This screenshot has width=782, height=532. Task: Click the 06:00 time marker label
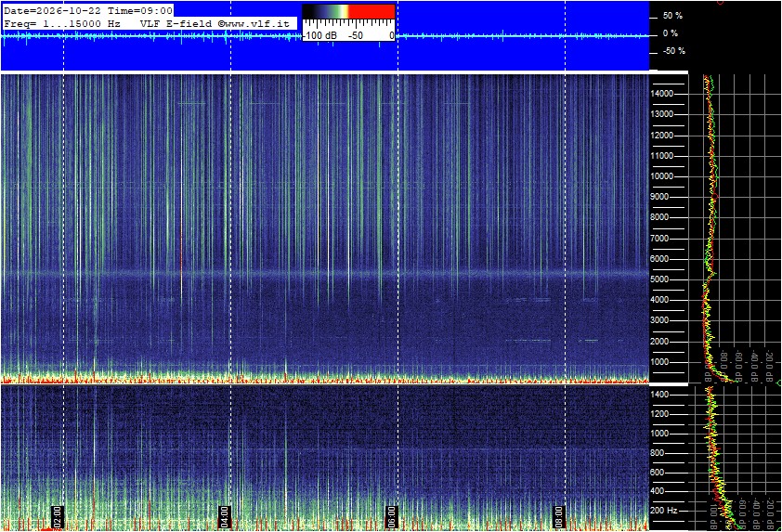(x=392, y=517)
